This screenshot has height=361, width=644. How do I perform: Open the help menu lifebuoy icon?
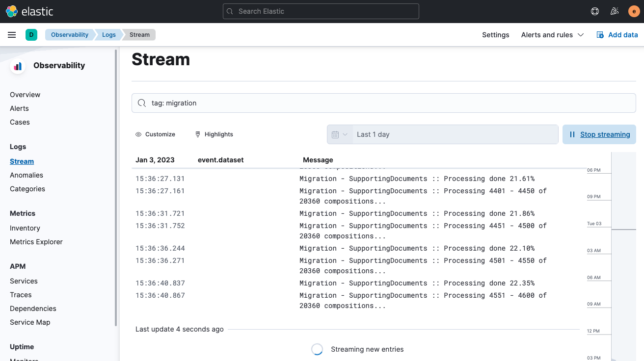(x=595, y=11)
